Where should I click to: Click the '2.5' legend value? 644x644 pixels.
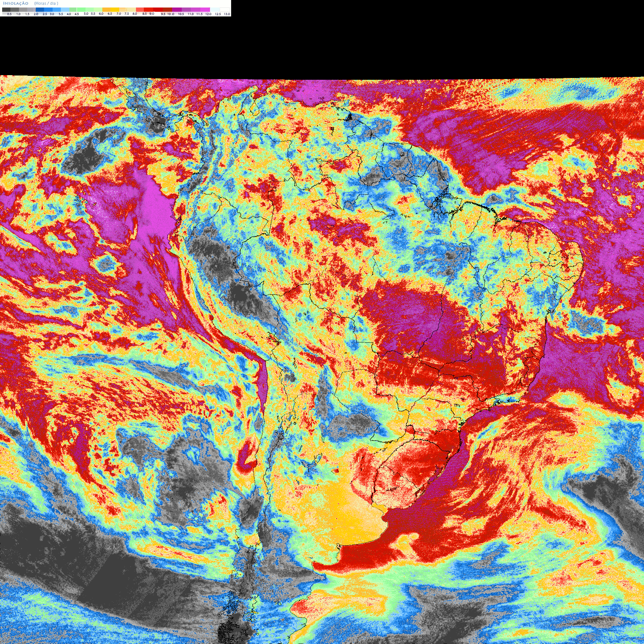pos(45,14)
